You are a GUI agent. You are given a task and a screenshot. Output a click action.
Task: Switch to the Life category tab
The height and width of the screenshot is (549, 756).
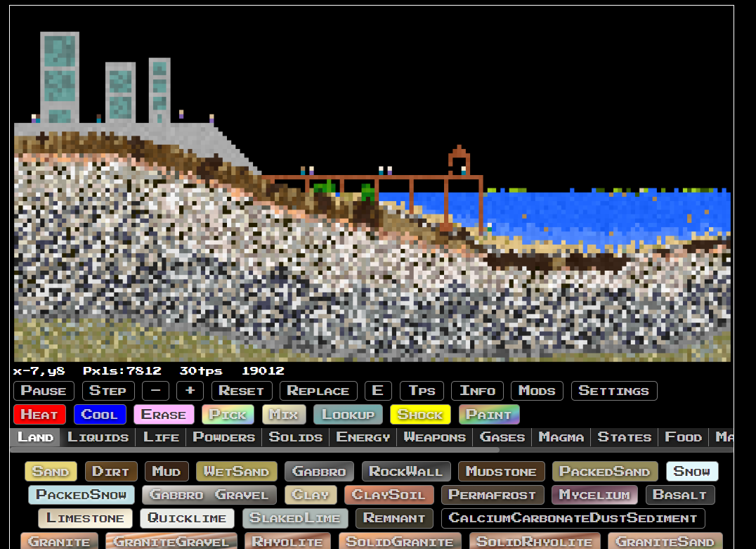coord(161,437)
